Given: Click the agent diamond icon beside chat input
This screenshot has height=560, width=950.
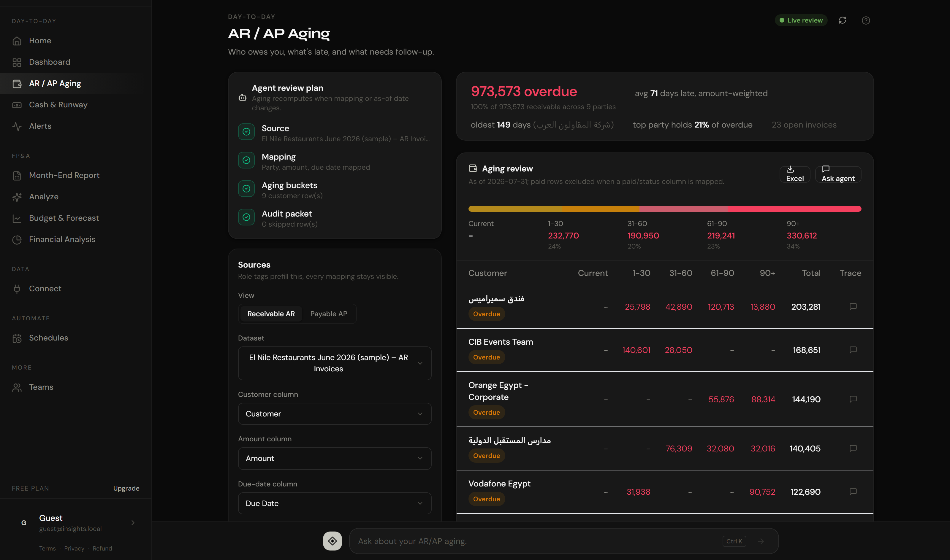Looking at the screenshot, I should [x=332, y=541].
